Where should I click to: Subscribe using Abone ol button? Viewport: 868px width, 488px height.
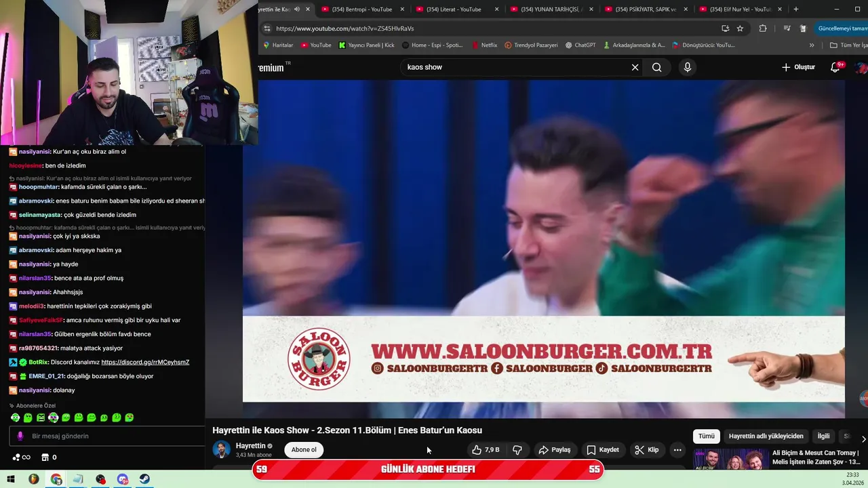[304, 450]
